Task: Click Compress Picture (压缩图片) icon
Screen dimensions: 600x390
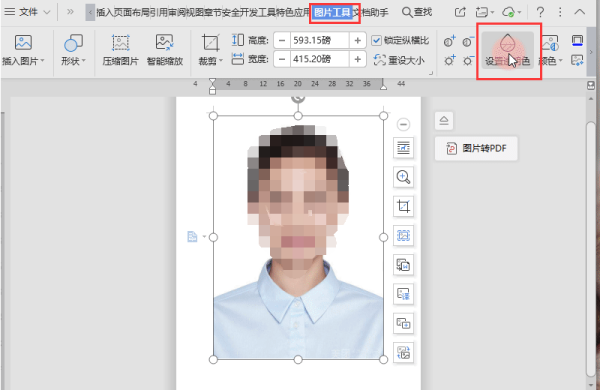Action: click(121, 42)
